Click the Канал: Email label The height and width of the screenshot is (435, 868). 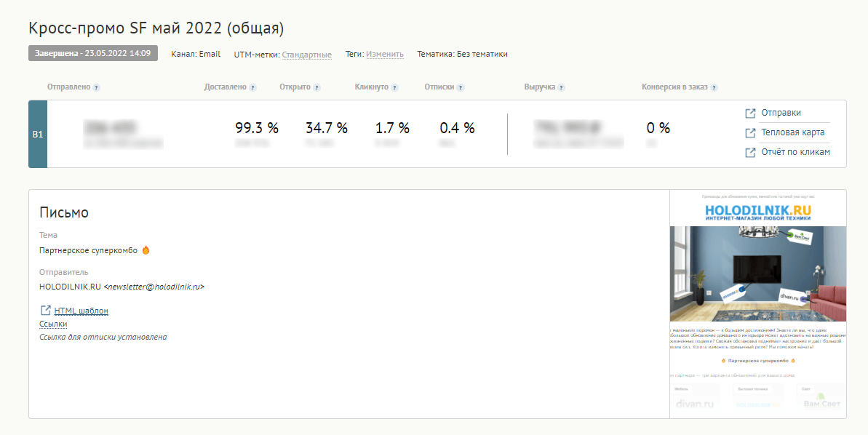[196, 55]
